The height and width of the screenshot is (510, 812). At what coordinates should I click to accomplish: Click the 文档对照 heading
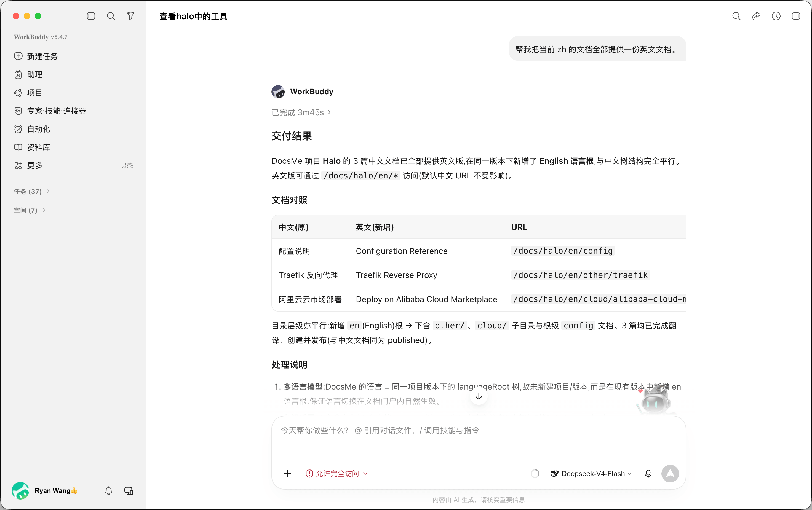tap(289, 200)
